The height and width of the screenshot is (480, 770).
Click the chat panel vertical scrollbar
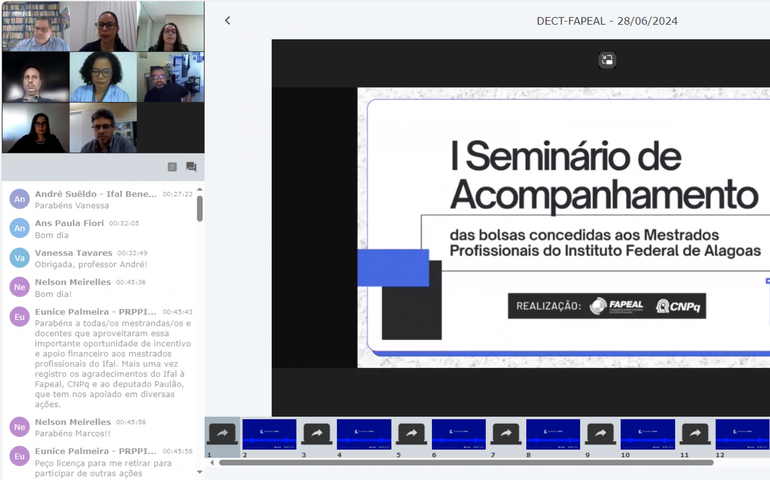(200, 207)
